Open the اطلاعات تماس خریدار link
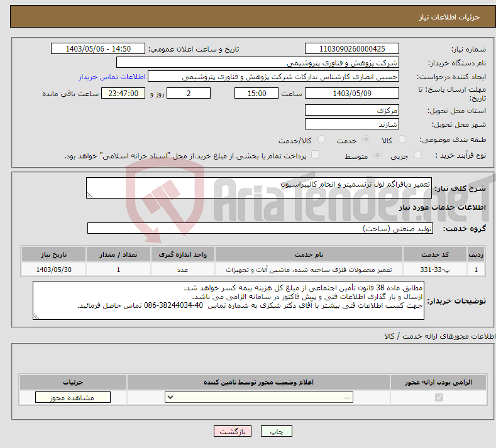 (x=112, y=77)
